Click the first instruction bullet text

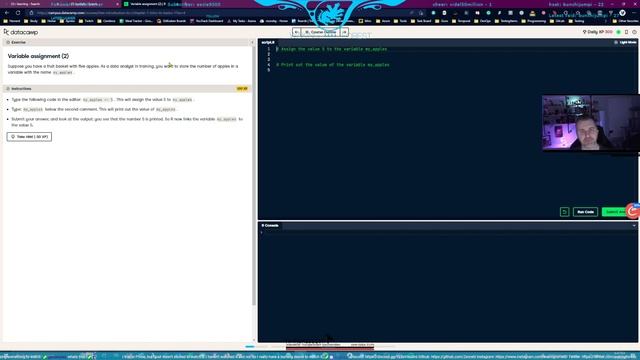[102, 100]
